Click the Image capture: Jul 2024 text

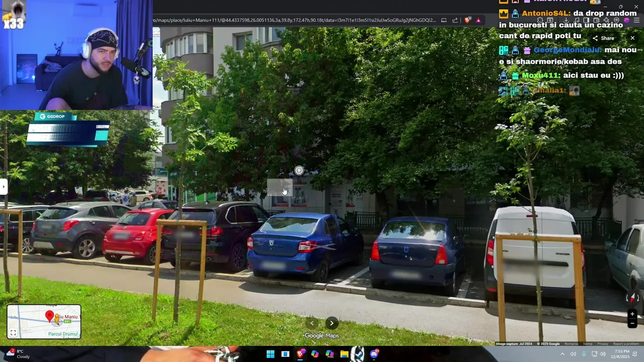click(514, 344)
